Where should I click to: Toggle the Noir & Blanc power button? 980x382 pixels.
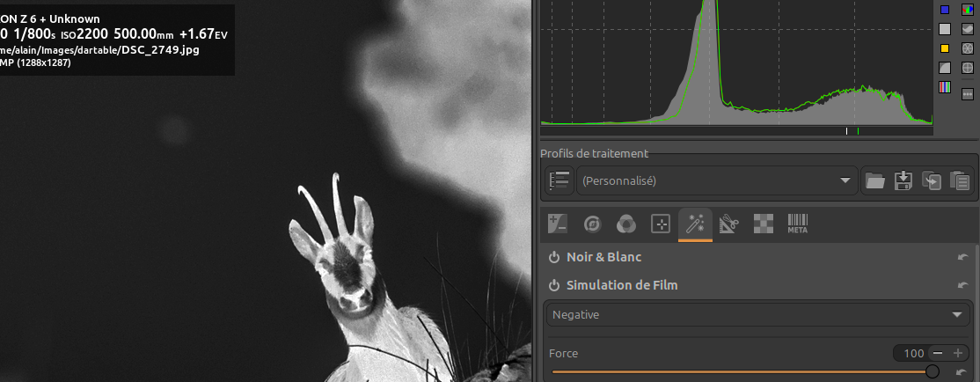(554, 257)
